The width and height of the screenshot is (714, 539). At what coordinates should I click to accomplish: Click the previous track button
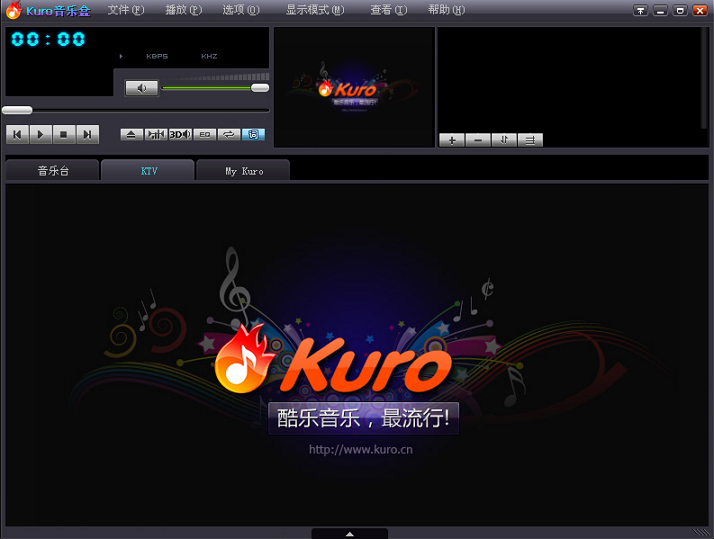click(x=17, y=135)
